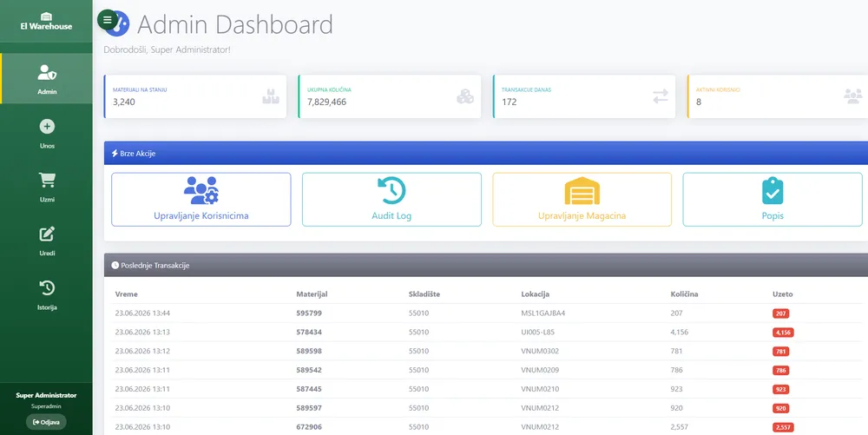
Task: Select material 672906 in the table
Action: pos(309,426)
